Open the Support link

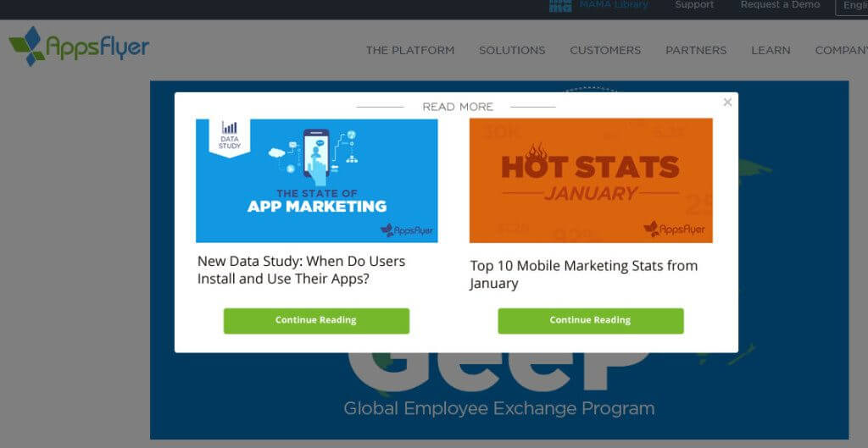[x=694, y=5]
